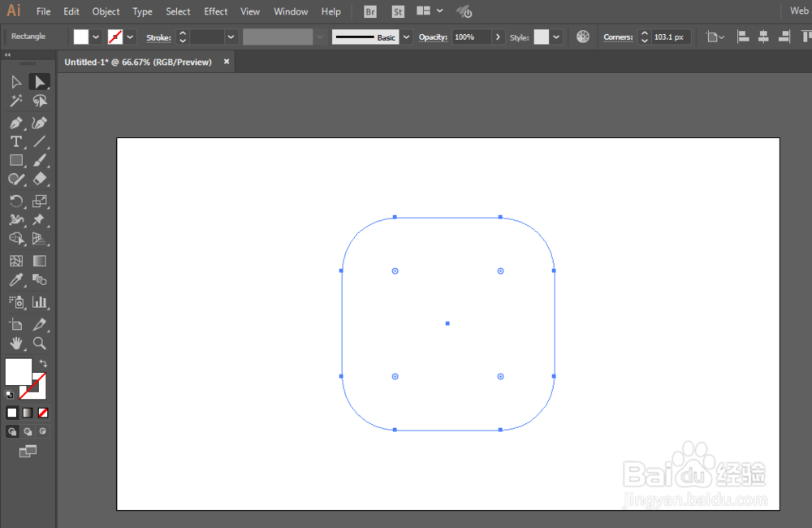Click horizontal align center button
This screenshot has height=528, width=812.
tap(763, 37)
